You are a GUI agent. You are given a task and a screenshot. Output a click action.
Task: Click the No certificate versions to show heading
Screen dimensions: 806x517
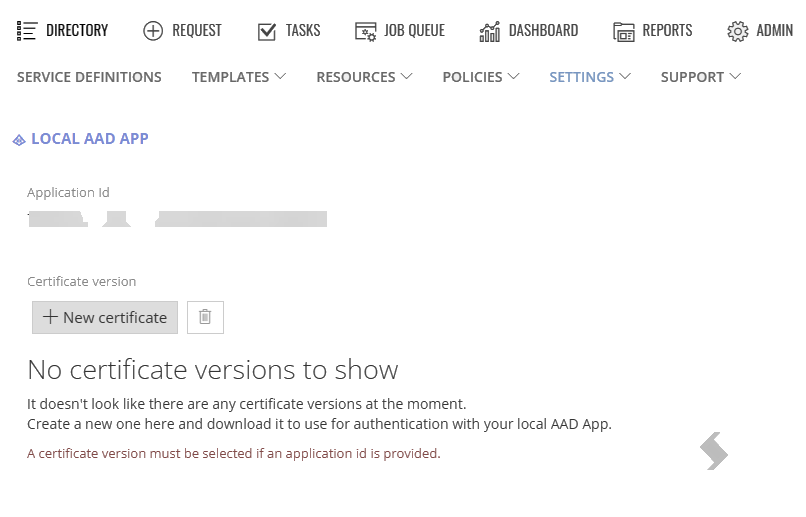[x=213, y=370]
